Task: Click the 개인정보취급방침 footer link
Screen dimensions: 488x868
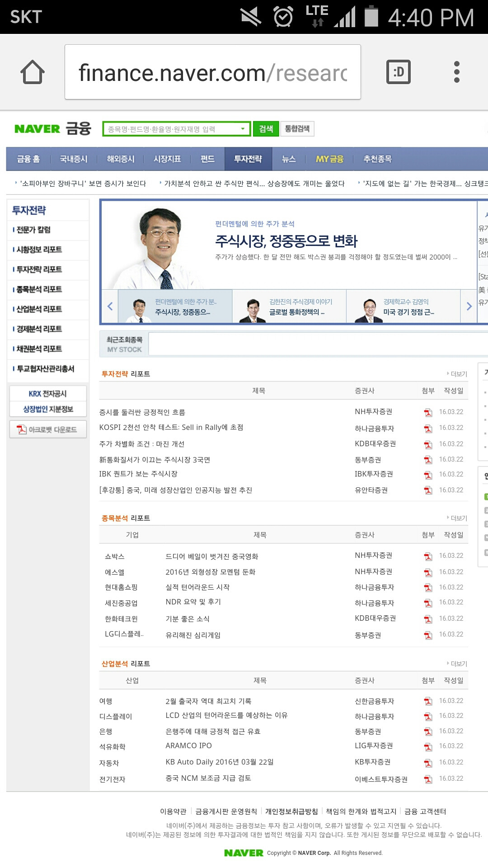Action: pyautogui.click(x=291, y=811)
